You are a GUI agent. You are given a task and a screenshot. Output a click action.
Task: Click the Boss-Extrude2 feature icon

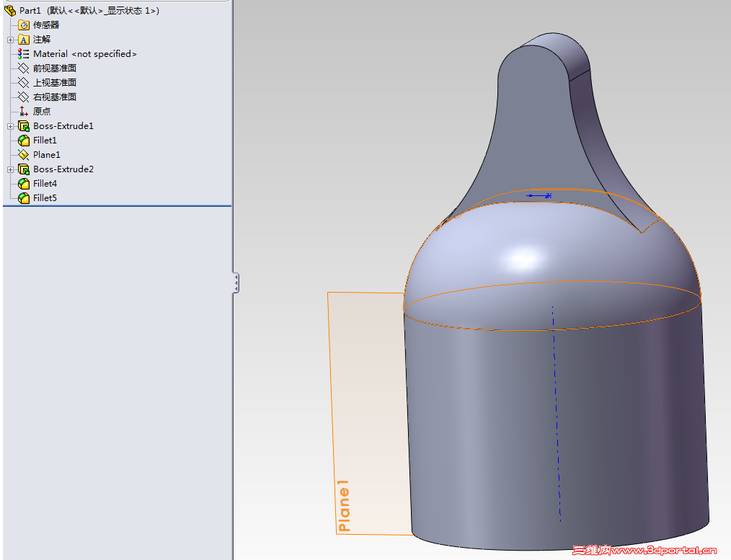[23, 169]
